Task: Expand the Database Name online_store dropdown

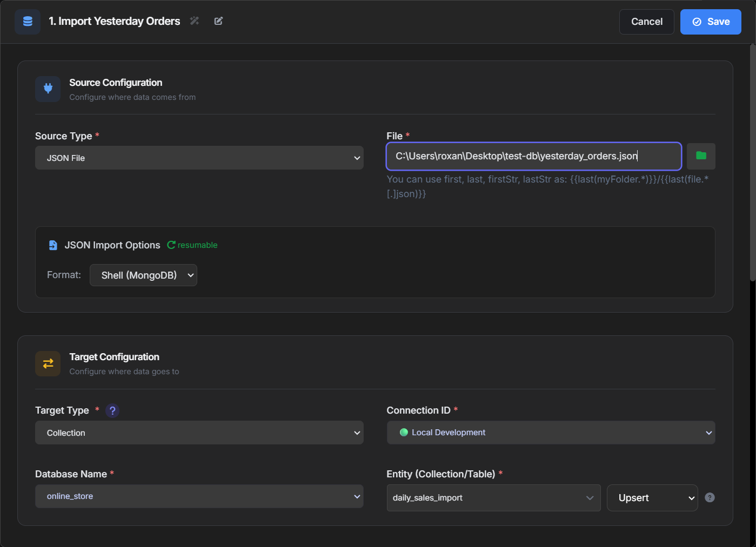Action: (x=199, y=496)
